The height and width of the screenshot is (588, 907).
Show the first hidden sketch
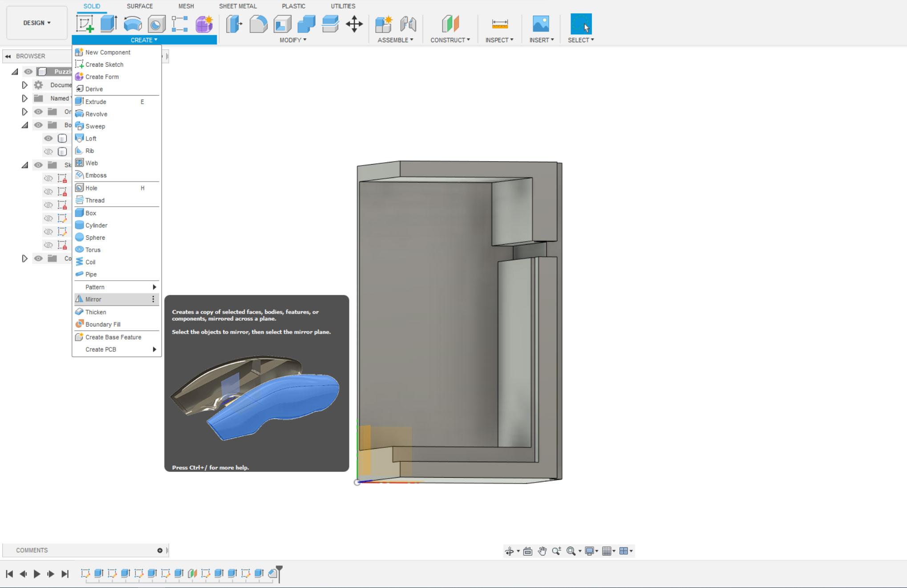tap(48, 178)
